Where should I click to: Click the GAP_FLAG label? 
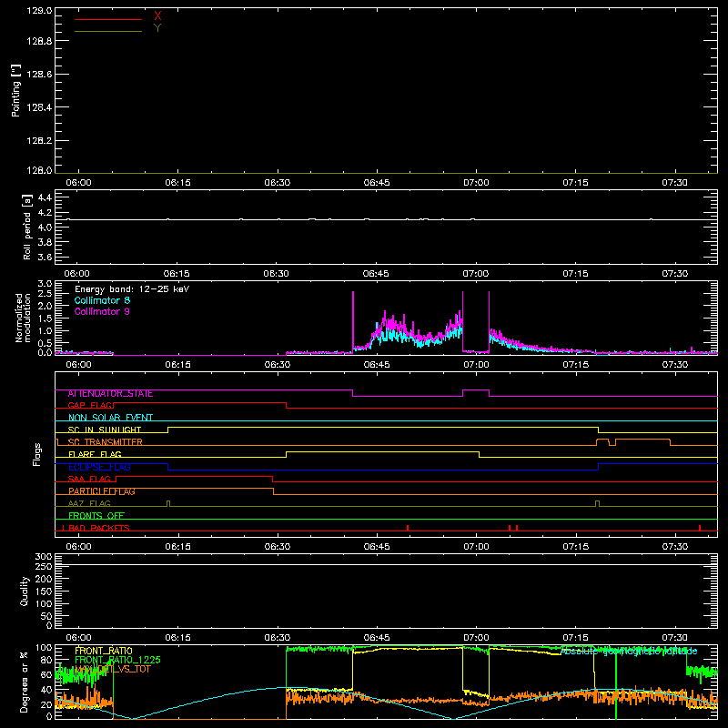(90, 406)
